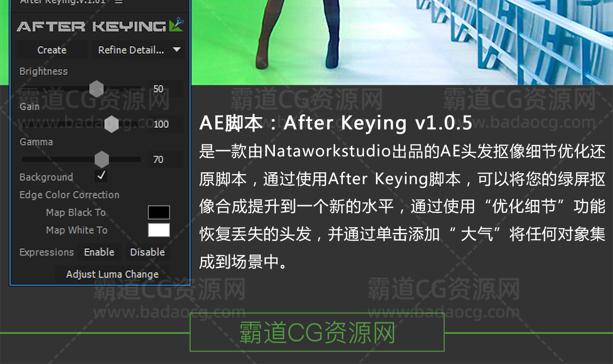Select the Brightness value field showing 50

coord(165,89)
